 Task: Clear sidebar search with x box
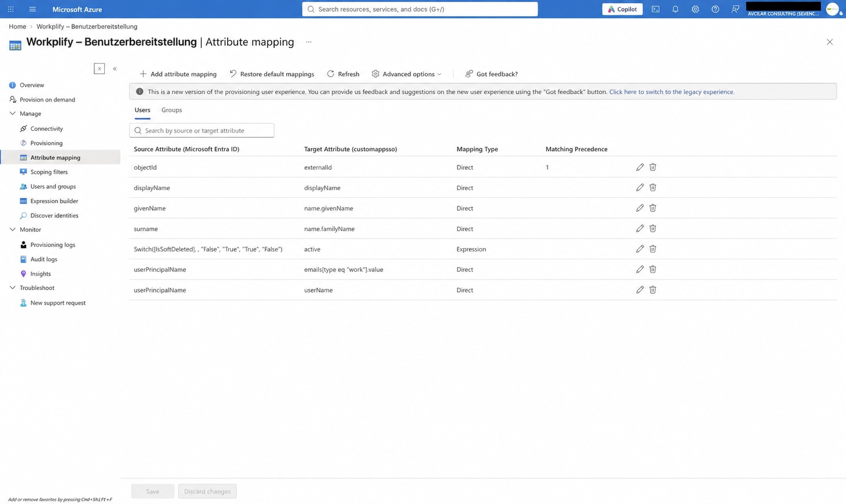pyautogui.click(x=99, y=69)
